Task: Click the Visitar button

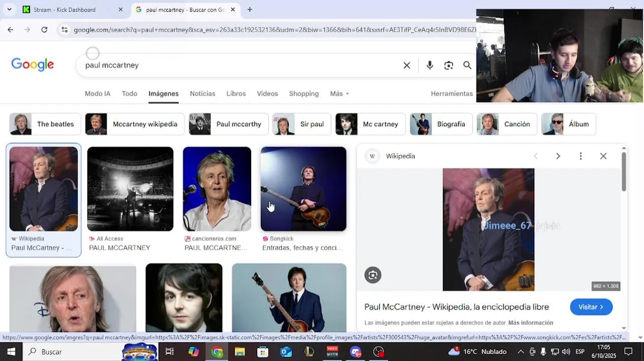Action: (x=591, y=307)
